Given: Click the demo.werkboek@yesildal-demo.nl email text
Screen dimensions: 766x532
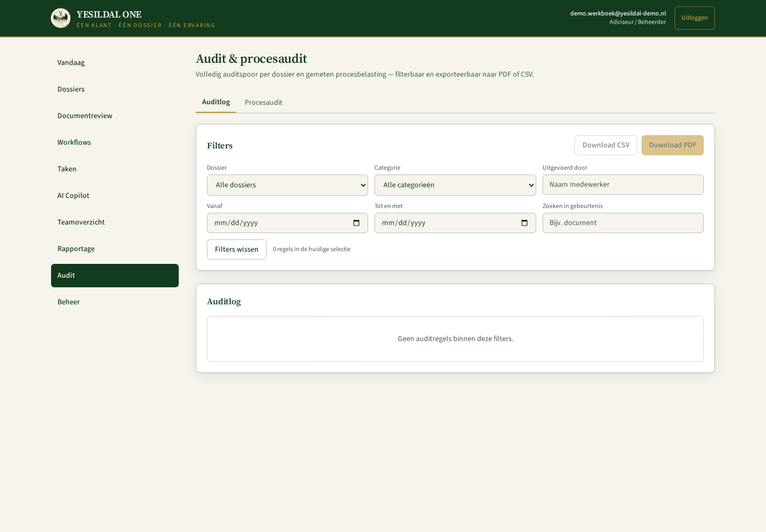Looking at the screenshot, I should click(x=618, y=13).
